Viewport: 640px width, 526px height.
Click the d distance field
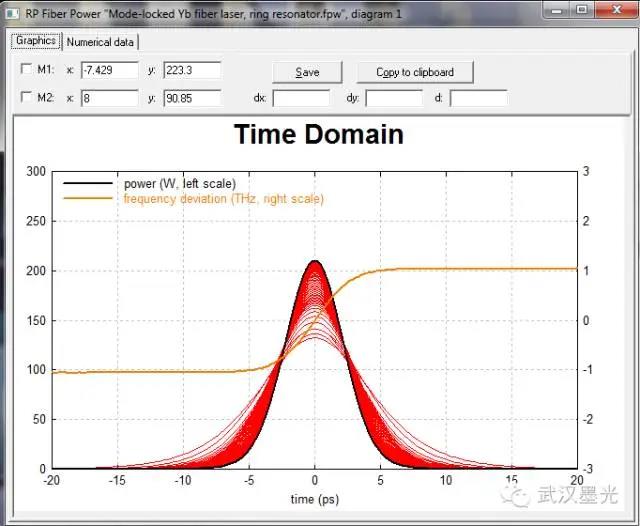(x=478, y=98)
